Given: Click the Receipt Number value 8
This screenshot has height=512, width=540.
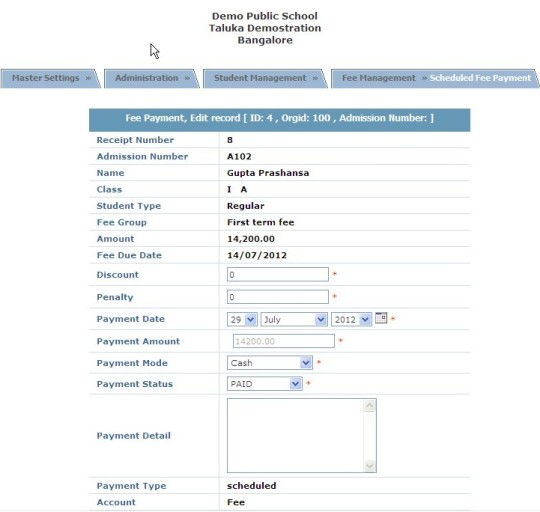Looking at the screenshot, I should (230, 140).
